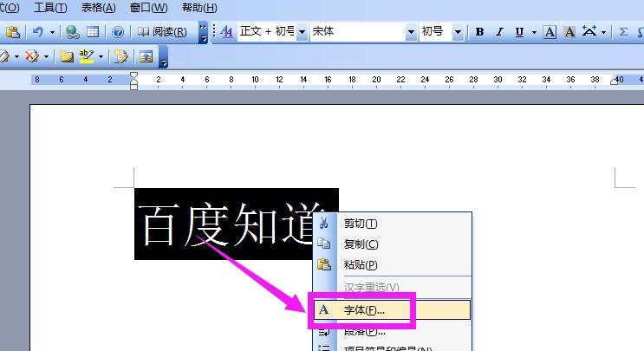Click the selected text 百度知道

click(230, 224)
